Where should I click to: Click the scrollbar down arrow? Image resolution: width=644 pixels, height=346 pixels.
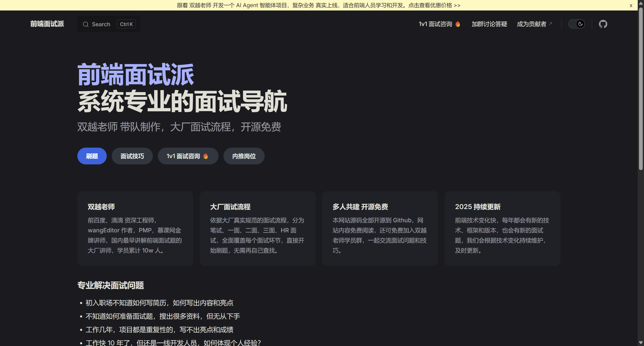pyautogui.click(x=640, y=342)
